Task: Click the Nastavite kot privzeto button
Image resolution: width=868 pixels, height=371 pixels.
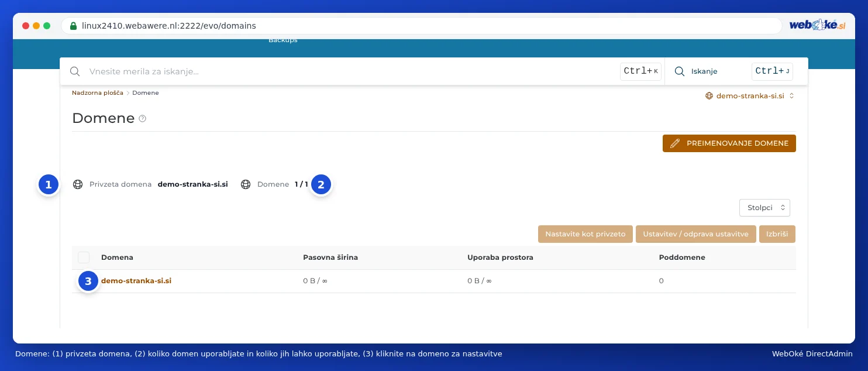Action: coord(585,234)
